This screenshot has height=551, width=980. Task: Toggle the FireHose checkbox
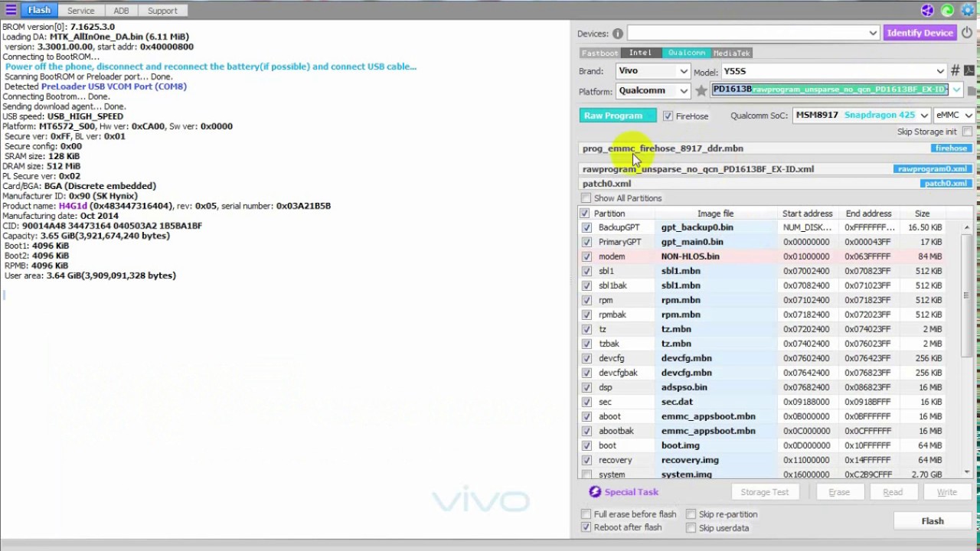tap(668, 116)
